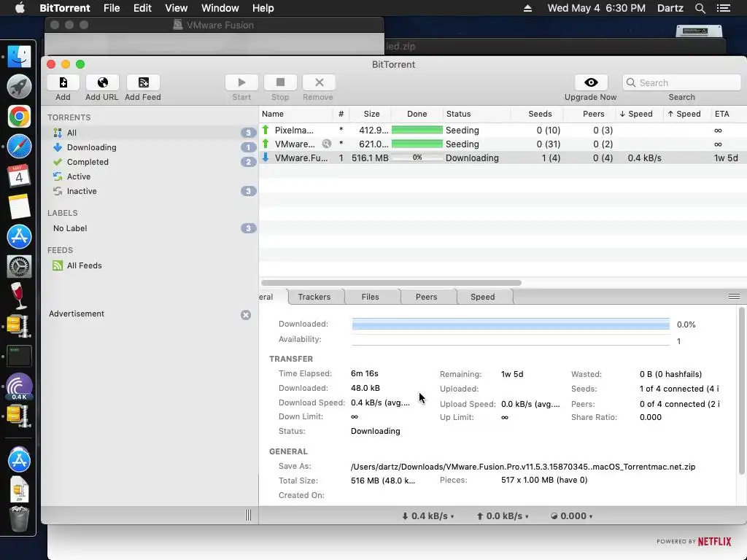Click the Downloaded progress bar in details
The image size is (747, 560).
point(511,324)
